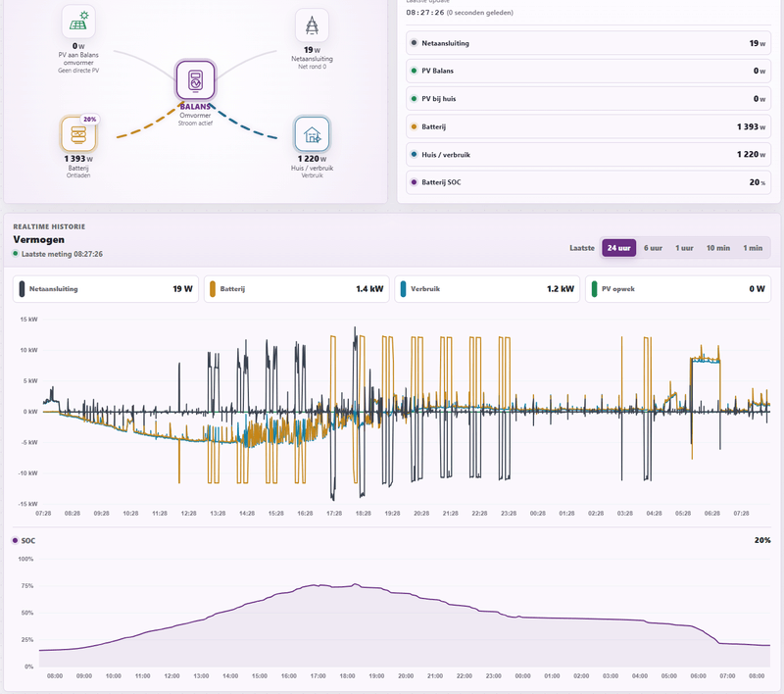Select the 24 uur time range
Image resolution: width=784 pixels, height=694 pixels.
click(619, 248)
